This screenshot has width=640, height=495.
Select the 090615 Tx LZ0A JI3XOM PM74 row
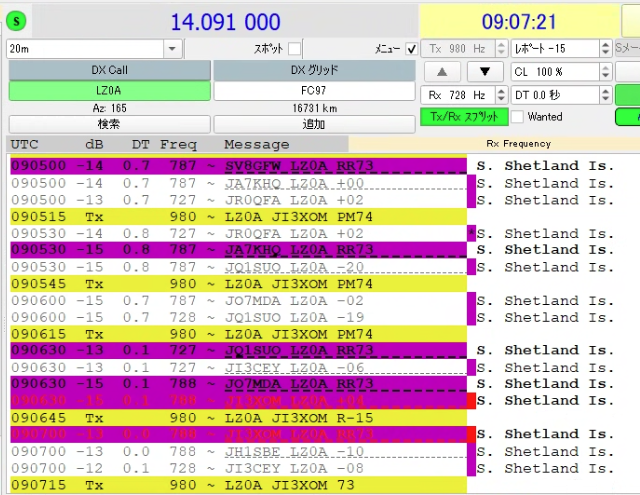[238, 334]
